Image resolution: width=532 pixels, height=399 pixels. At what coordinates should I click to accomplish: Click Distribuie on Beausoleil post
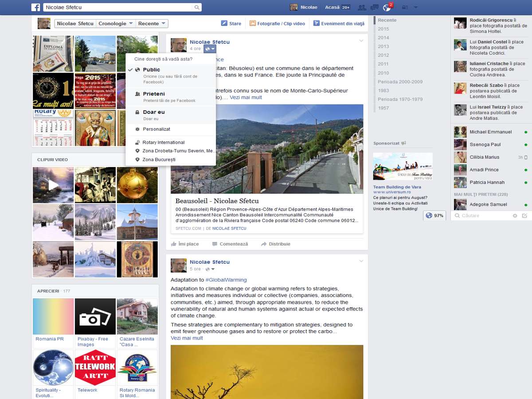[x=275, y=244]
